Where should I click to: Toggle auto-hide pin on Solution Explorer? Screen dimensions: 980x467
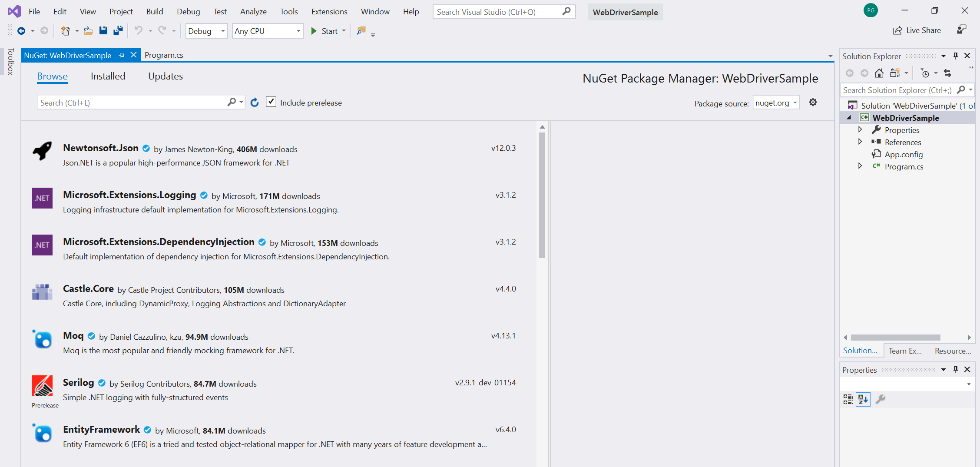point(955,56)
